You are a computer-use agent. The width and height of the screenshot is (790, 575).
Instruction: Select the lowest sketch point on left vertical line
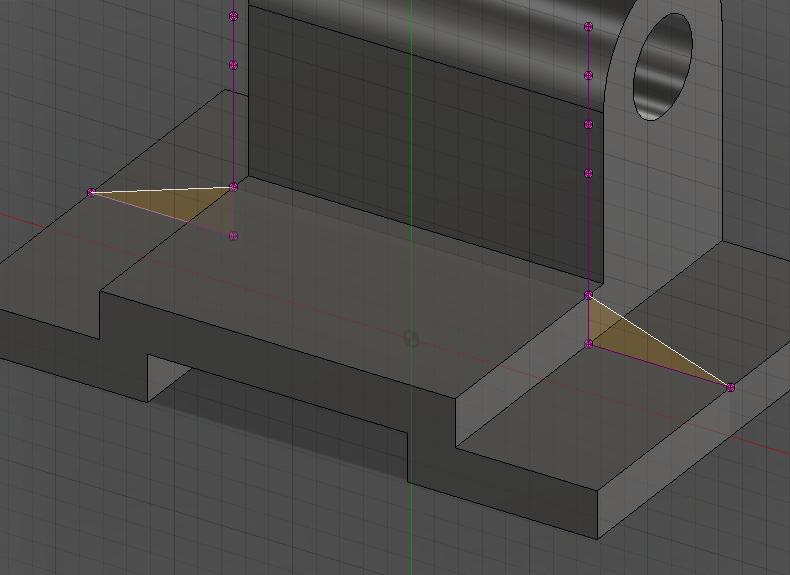[233, 236]
